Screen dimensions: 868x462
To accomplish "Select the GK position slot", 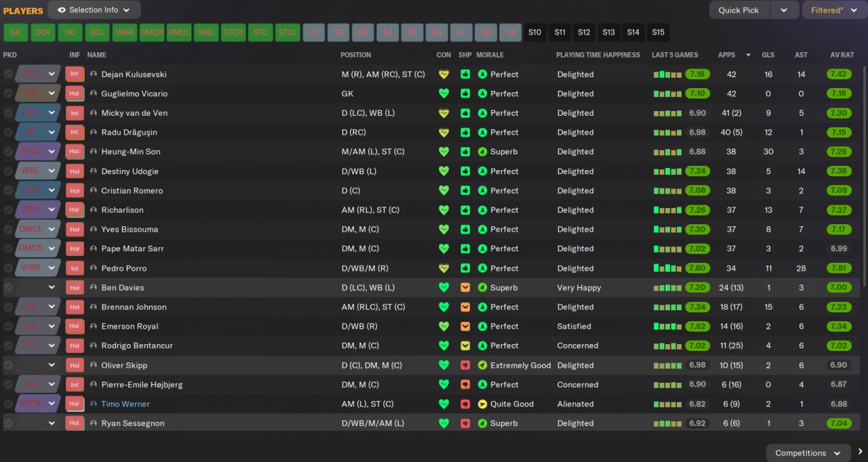I will (x=16, y=33).
